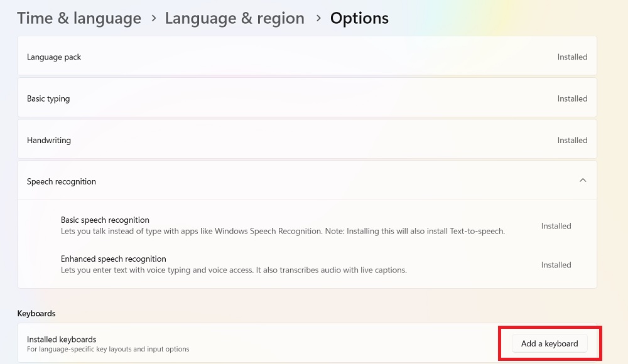Viewport: 628px width, 364px height.
Task: Collapse the Speech recognition section
Action: (306, 180)
